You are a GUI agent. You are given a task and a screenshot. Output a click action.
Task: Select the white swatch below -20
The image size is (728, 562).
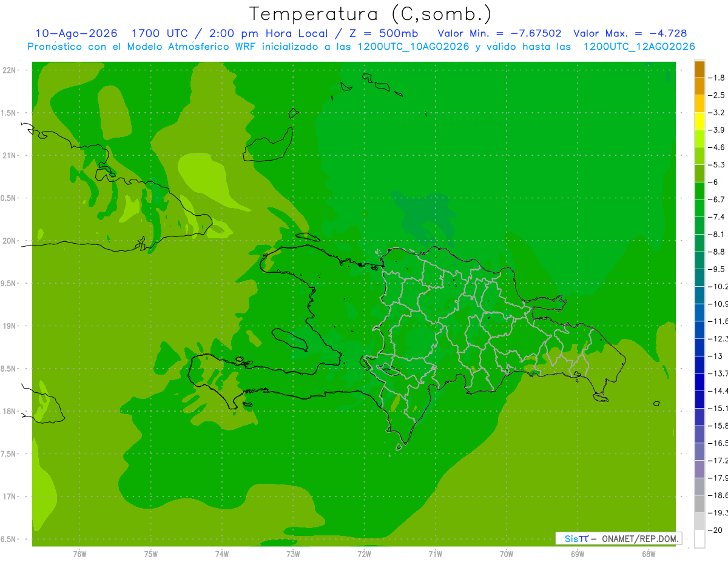[699, 539]
